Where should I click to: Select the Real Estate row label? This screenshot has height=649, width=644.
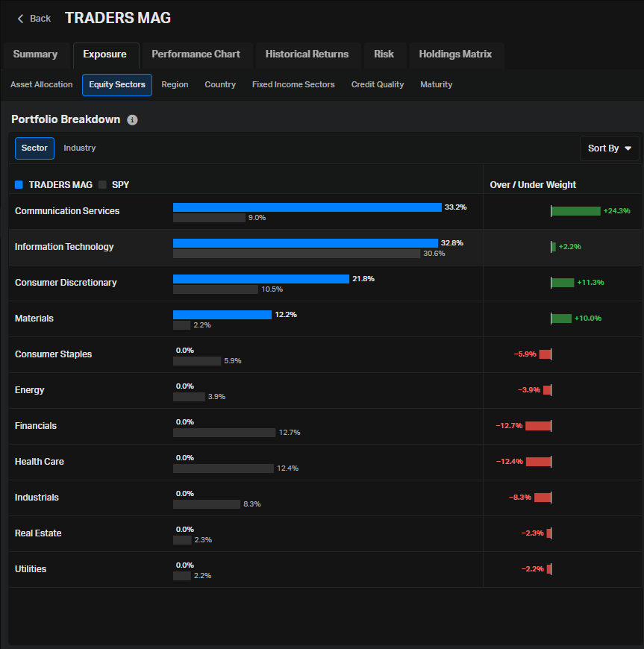[38, 533]
